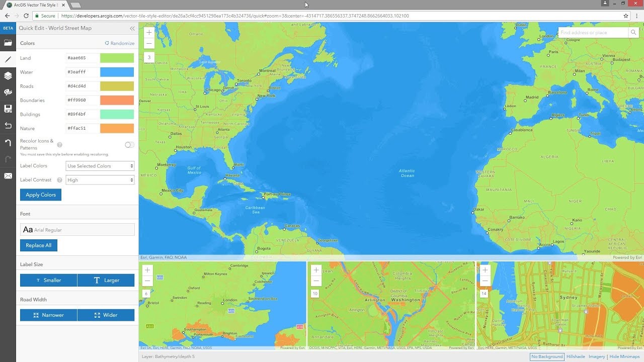Image resolution: width=644 pixels, height=362 pixels.
Task: Click the Apply Colors button
Action: coord(41,195)
